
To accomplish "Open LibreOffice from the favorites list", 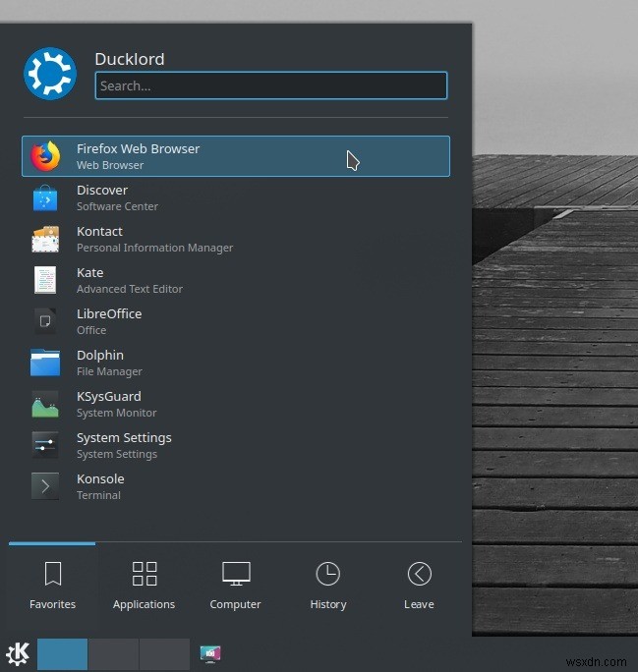I will (235, 321).
